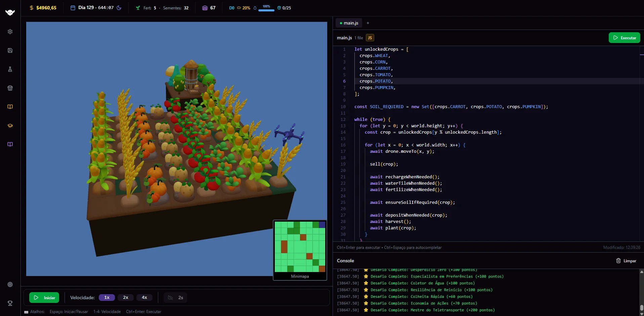Open the shop/silo icon in sidebar
Screen dimensions: 644x316
tap(10, 88)
